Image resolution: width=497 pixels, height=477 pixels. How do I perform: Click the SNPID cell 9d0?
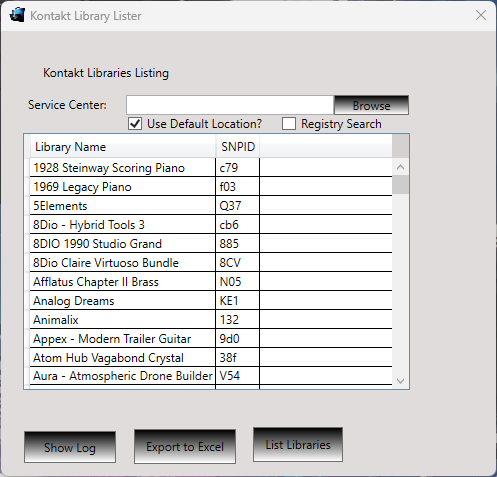238,338
